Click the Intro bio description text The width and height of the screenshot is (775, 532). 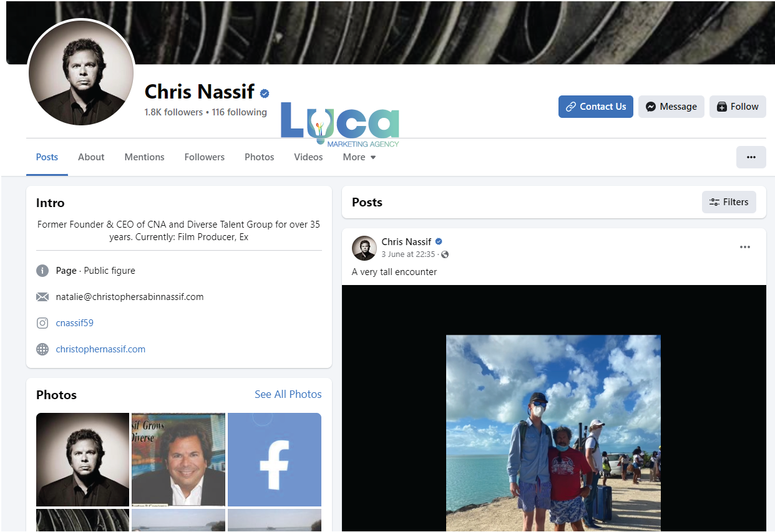tap(178, 230)
